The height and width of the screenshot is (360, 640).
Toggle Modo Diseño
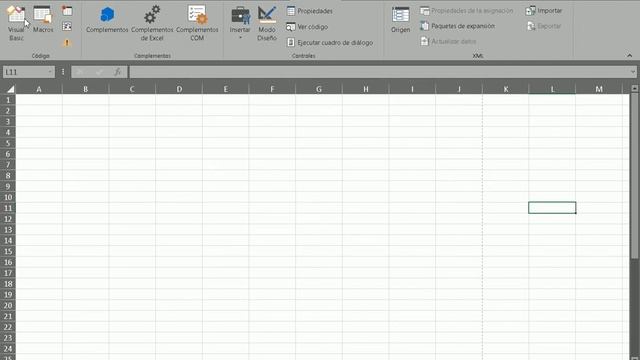point(267,23)
